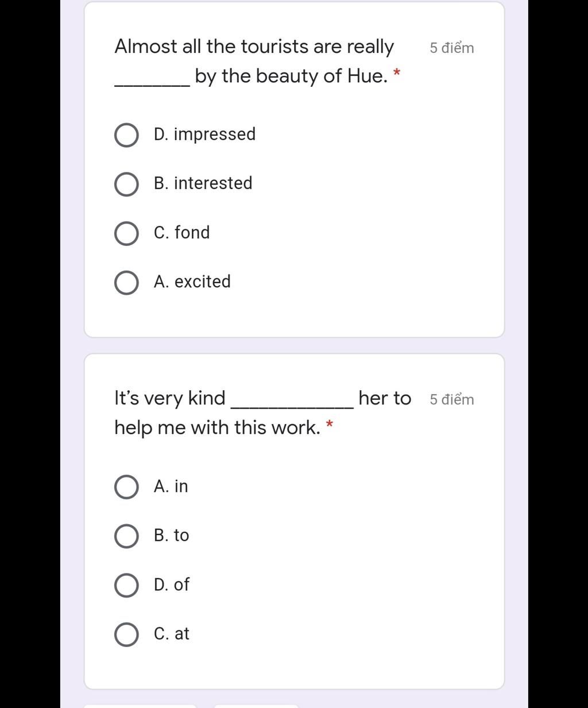Click the "B. interested" answer text
588x708 pixels.
(203, 183)
